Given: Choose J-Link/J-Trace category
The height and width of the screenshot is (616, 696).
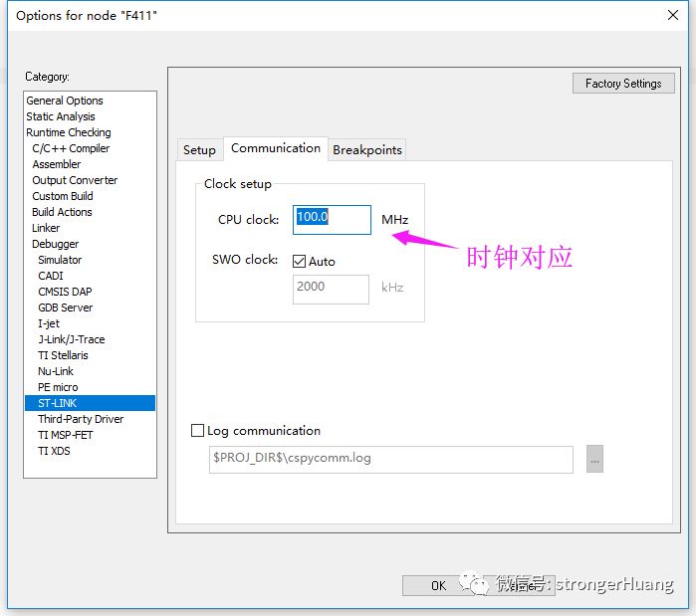Looking at the screenshot, I should pos(72,339).
